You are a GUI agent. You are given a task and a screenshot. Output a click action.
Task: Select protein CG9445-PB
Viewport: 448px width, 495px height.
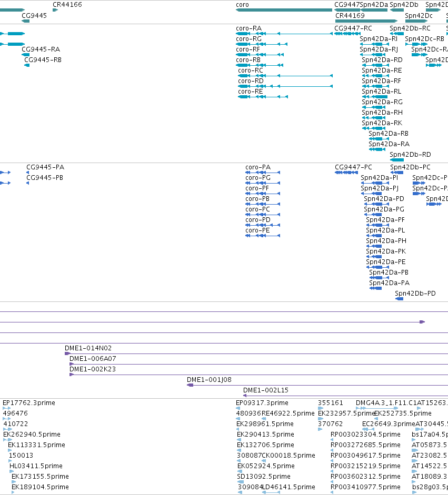(x=45, y=177)
